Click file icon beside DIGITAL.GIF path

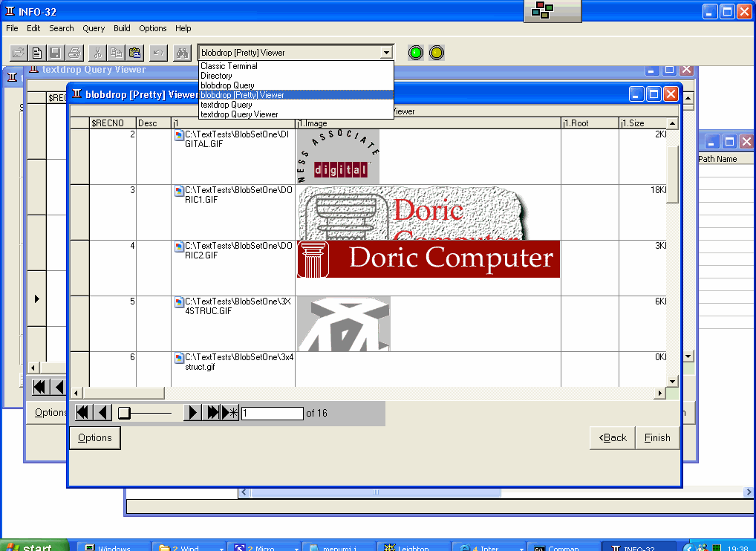tap(180, 135)
